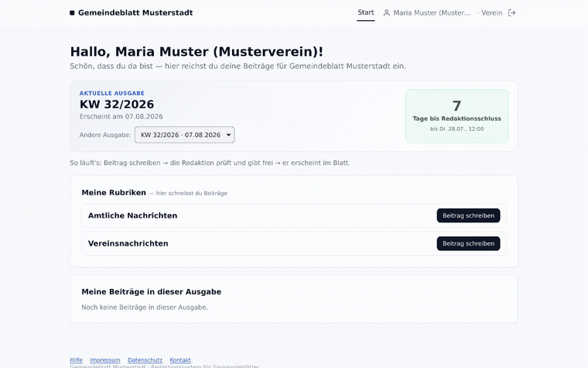This screenshot has height=368, width=588.
Task: Click the Vereinsnachrichten rubric title
Action: point(128,243)
